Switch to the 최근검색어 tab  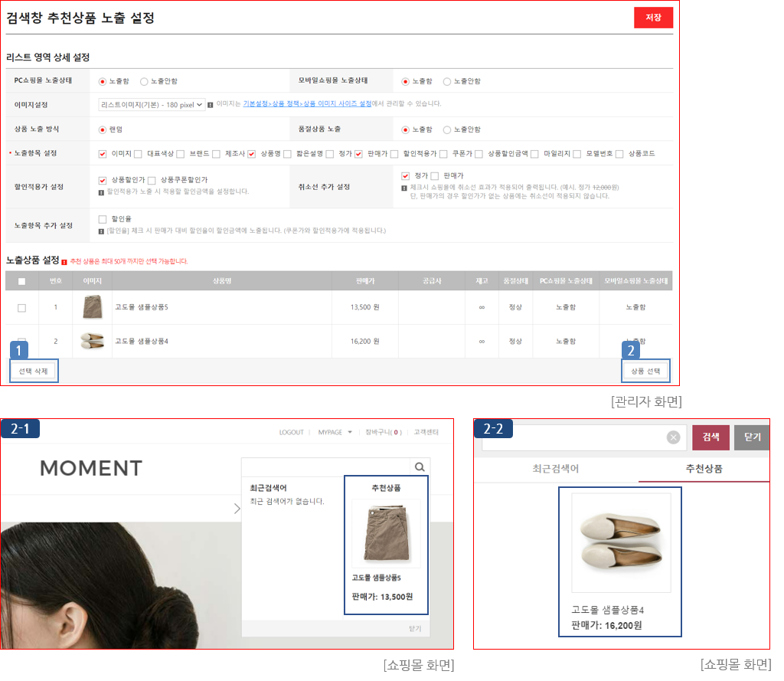click(x=555, y=469)
